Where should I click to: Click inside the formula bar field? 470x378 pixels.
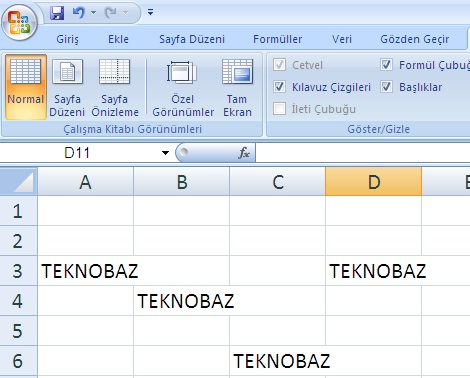point(363,153)
